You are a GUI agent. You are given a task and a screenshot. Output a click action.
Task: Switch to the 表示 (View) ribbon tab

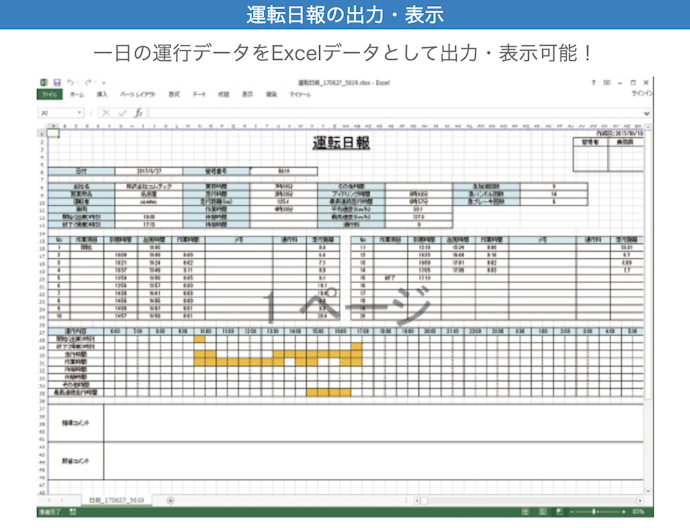click(247, 94)
